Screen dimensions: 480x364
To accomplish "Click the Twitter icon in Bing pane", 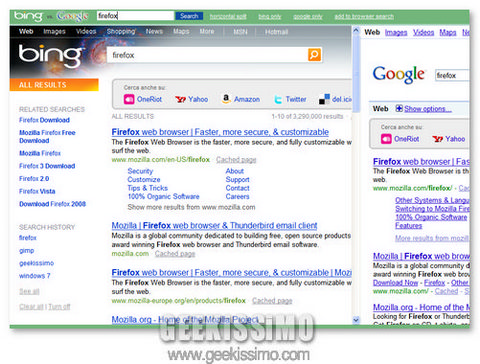I will [x=278, y=99].
